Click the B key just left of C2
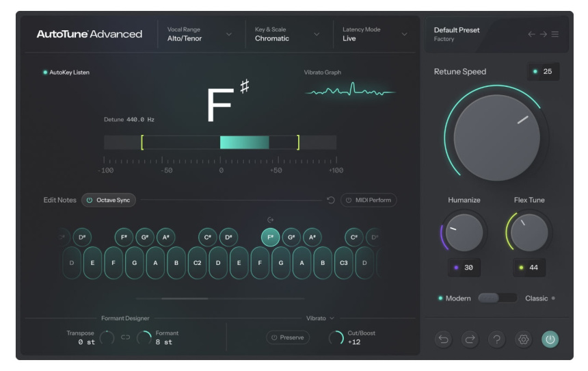 tap(176, 263)
